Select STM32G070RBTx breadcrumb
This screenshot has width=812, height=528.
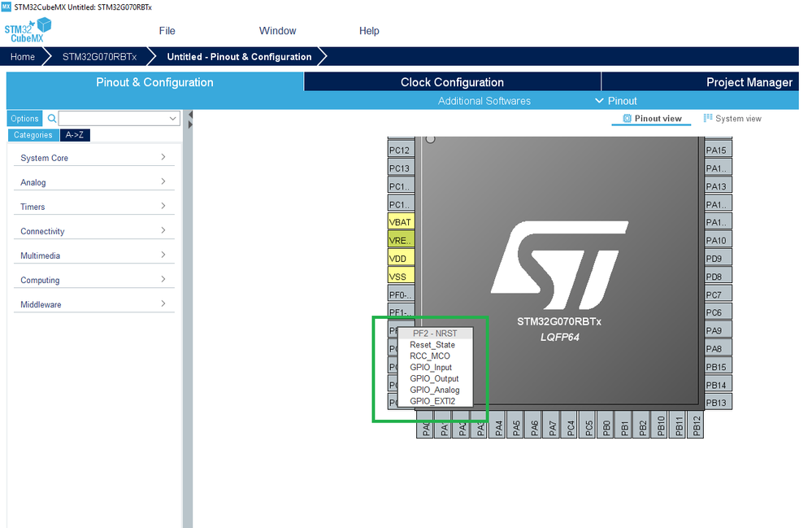coord(99,56)
